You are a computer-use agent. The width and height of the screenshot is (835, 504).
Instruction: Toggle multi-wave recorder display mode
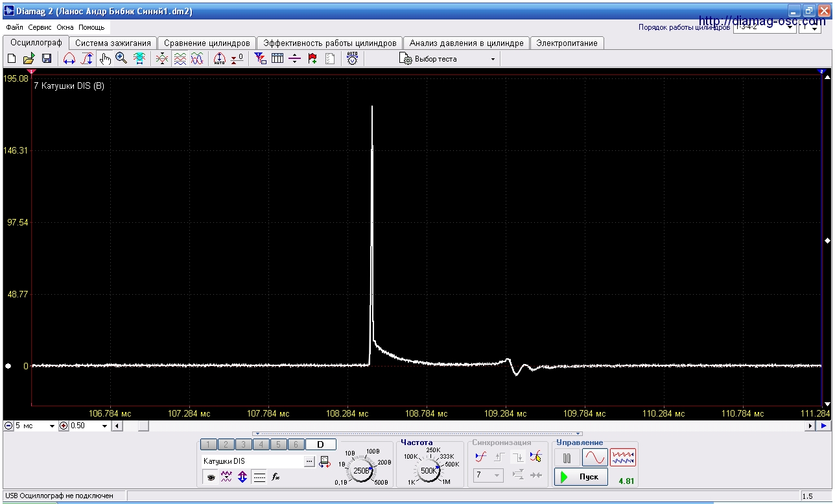[623, 458]
